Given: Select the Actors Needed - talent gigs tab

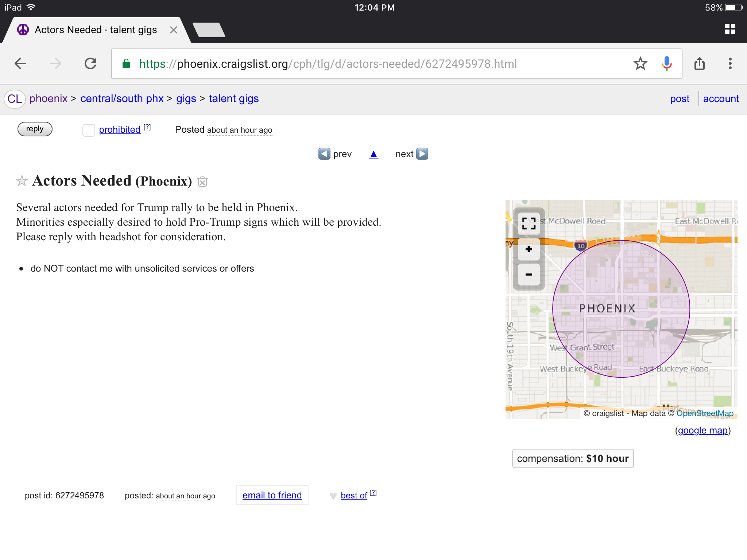Looking at the screenshot, I should tap(96, 30).
